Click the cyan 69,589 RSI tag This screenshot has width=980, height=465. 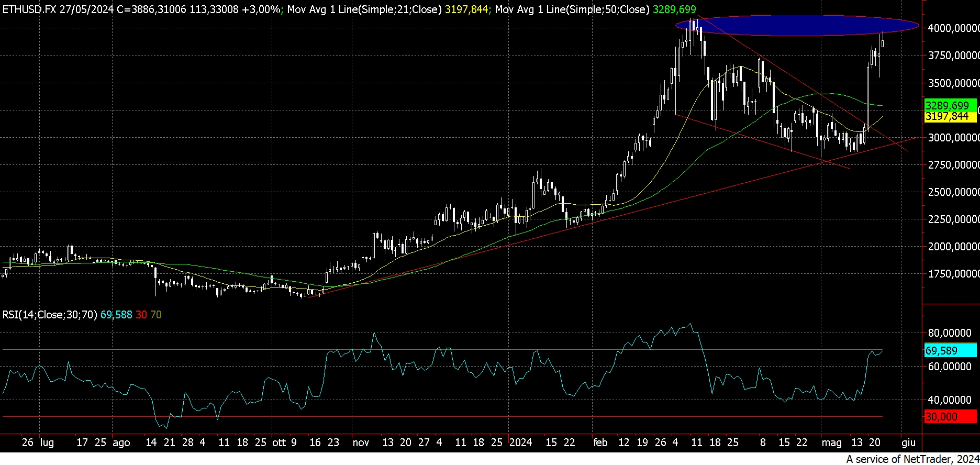pos(950,351)
